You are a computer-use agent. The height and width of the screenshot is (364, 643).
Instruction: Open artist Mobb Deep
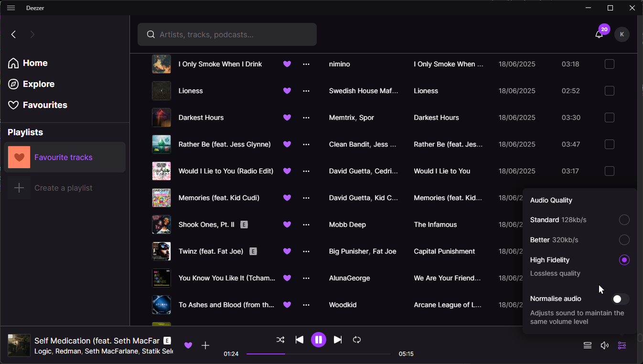coord(347,225)
